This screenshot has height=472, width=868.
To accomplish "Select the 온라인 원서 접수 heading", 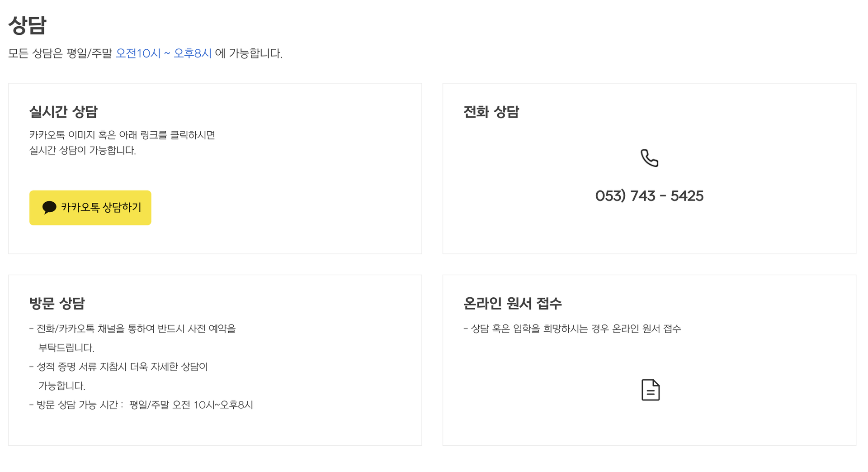I will tap(513, 303).
